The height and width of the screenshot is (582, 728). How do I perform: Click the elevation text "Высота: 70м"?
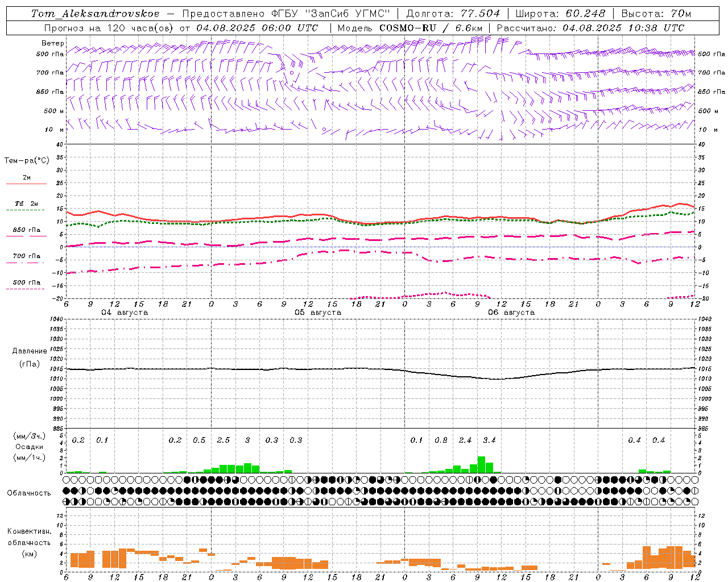tap(656, 14)
